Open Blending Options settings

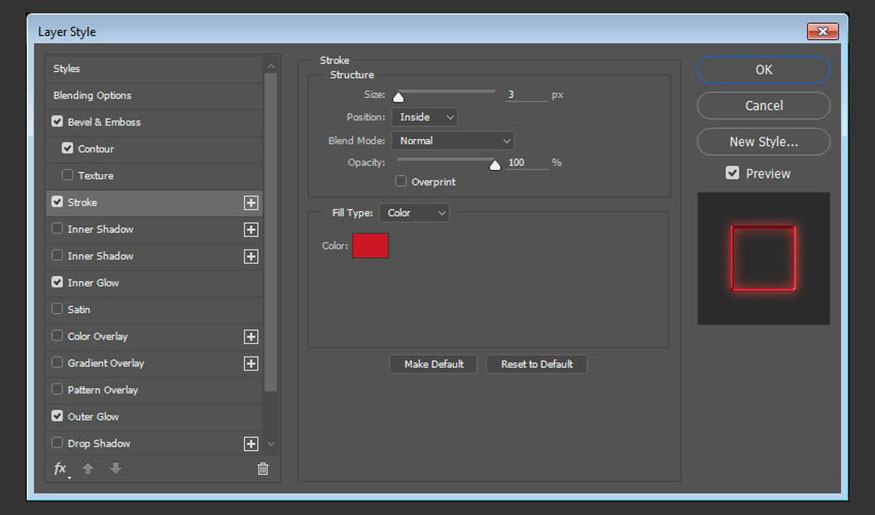(x=154, y=95)
